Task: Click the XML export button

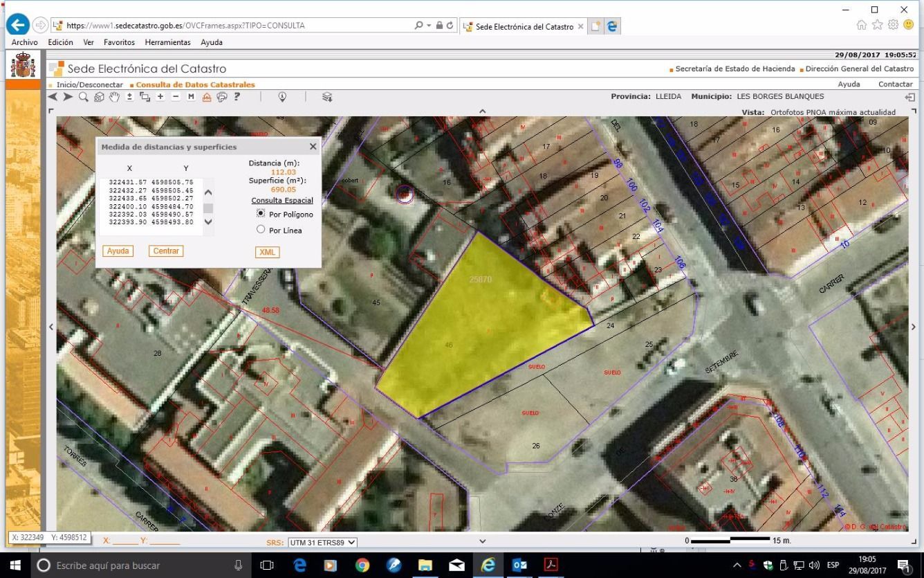Action: pyautogui.click(x=267, y=253)
